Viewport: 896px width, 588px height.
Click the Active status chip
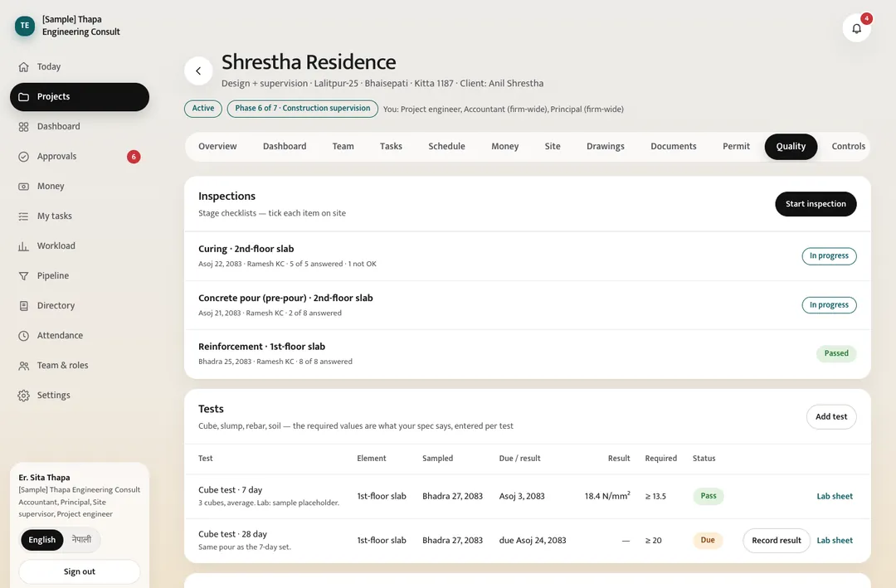pos(203,109)
